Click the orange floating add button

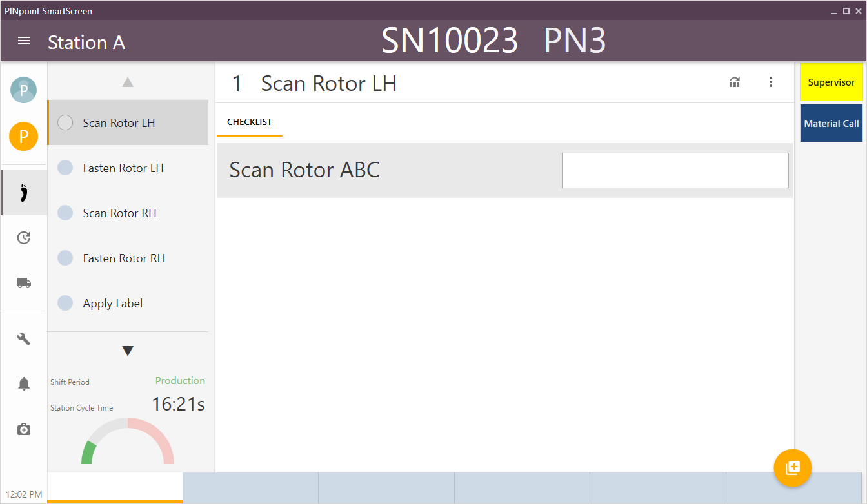point(792,468)
